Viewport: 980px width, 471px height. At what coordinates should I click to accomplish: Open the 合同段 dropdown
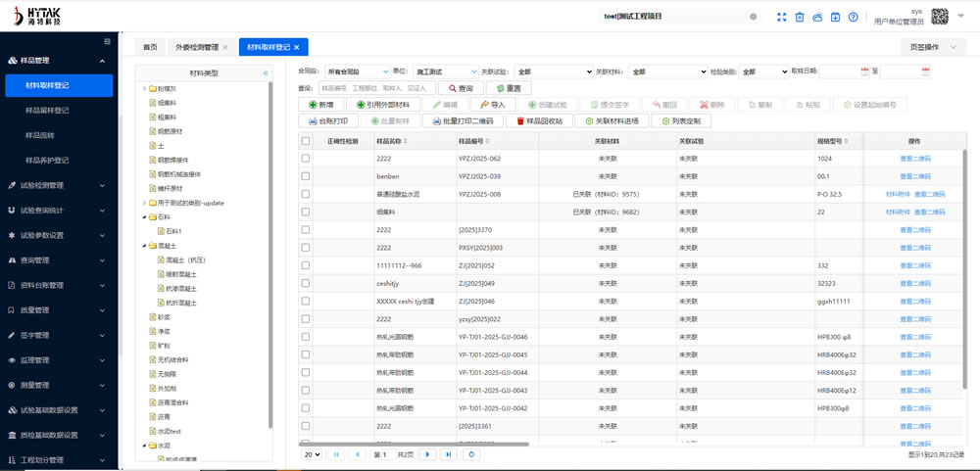(x=356, y=71)
